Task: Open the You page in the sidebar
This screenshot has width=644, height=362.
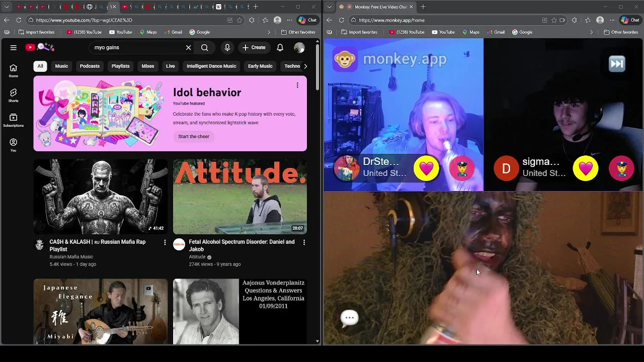Action: pyautogui.click(x=14, y=145)
